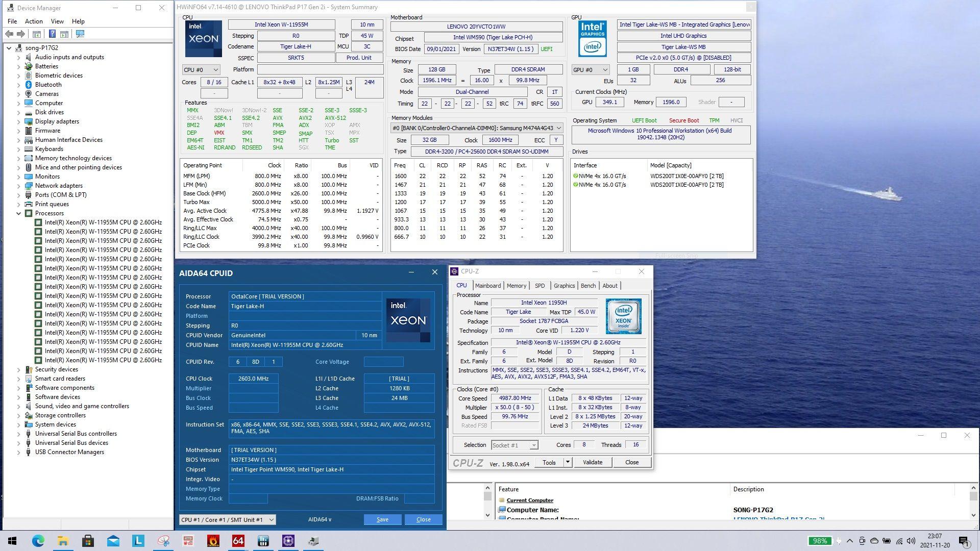
Task: Click the Save button in AIDA64 CPUID
Action: [x=382, y=519]
